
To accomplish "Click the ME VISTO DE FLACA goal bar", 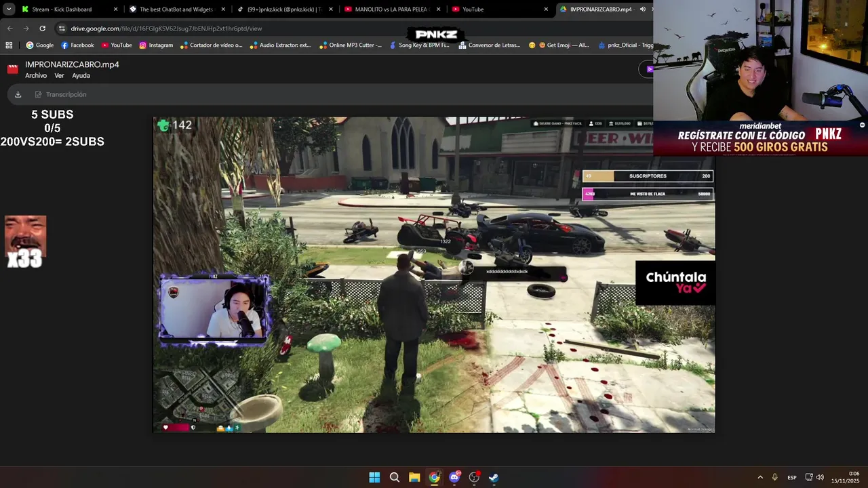I will pos(648,194).
